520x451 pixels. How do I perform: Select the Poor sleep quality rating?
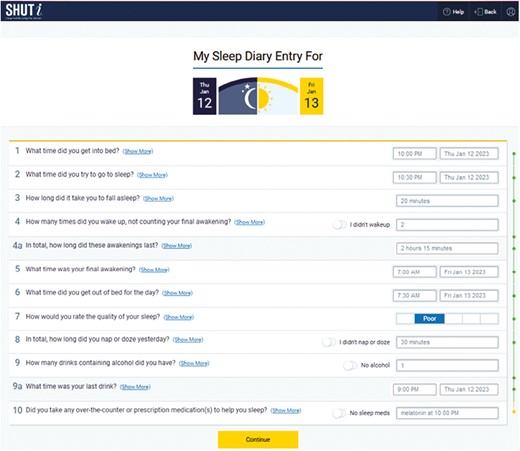point(429,319)
